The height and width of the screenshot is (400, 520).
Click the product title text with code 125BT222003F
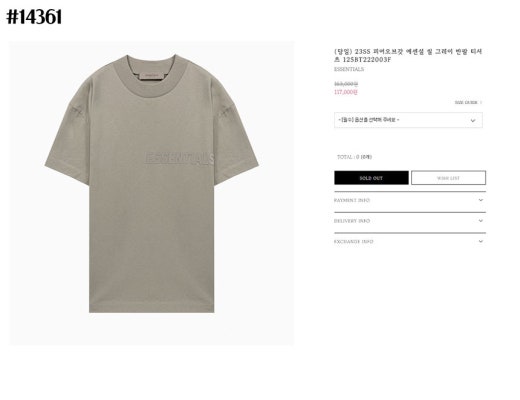click(408, 55)
